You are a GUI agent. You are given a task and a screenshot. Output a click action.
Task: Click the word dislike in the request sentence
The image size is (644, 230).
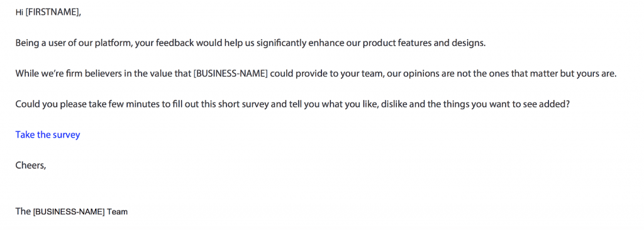tap(395, 104)
